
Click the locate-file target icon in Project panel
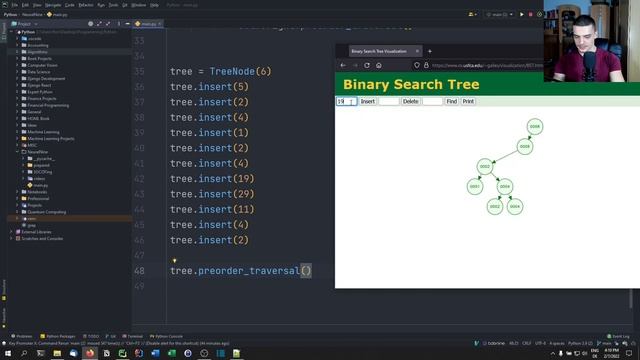pyautogui.click(x=91, y=24)
